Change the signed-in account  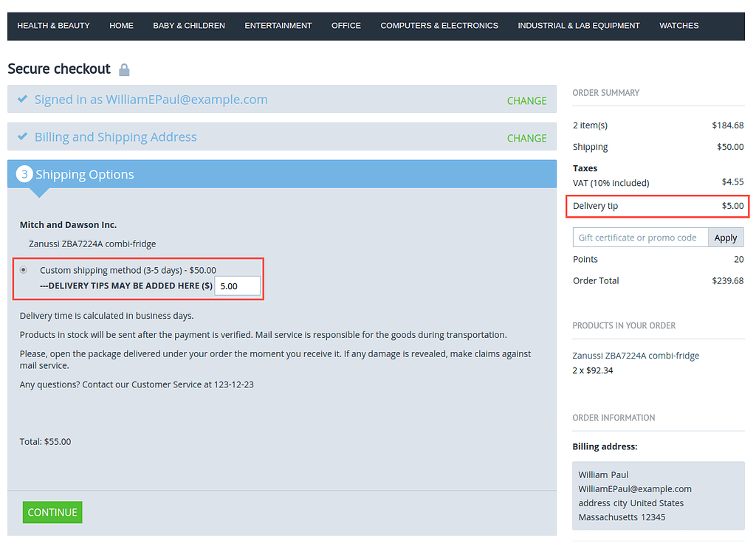pos(526,100)
